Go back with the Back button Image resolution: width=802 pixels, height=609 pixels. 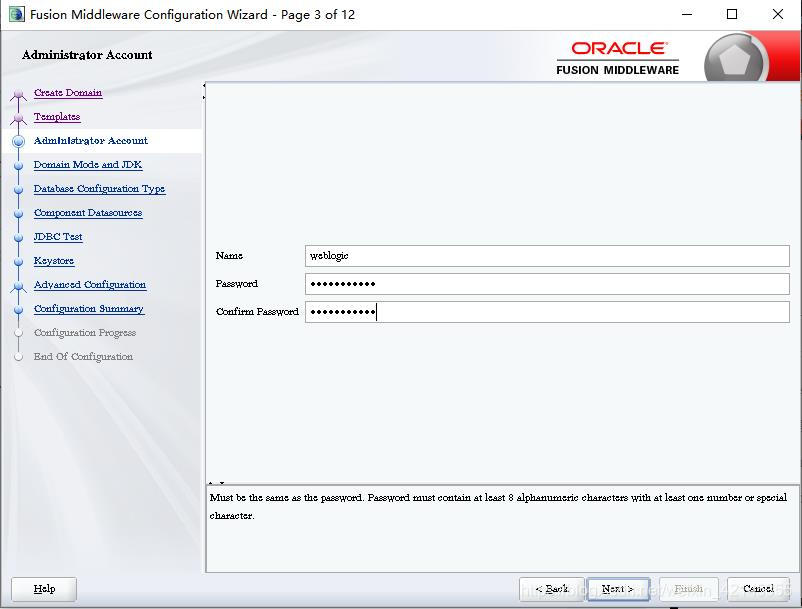(x=551, y=589)
